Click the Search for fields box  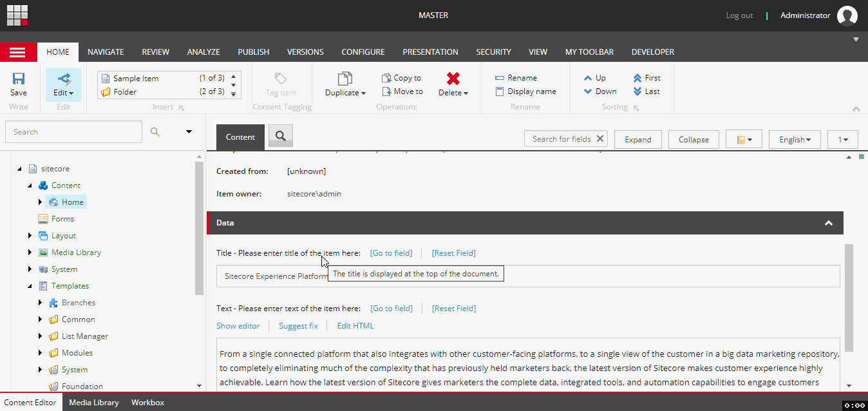click(560, 139)
